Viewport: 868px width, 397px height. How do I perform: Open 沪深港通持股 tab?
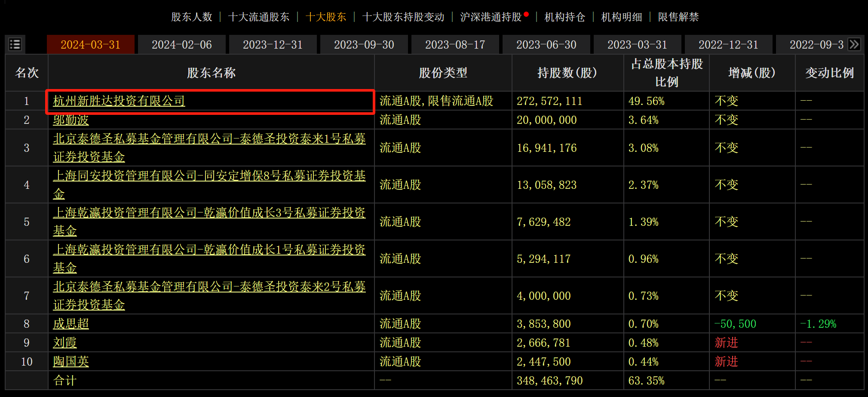[x=491, y=17]
